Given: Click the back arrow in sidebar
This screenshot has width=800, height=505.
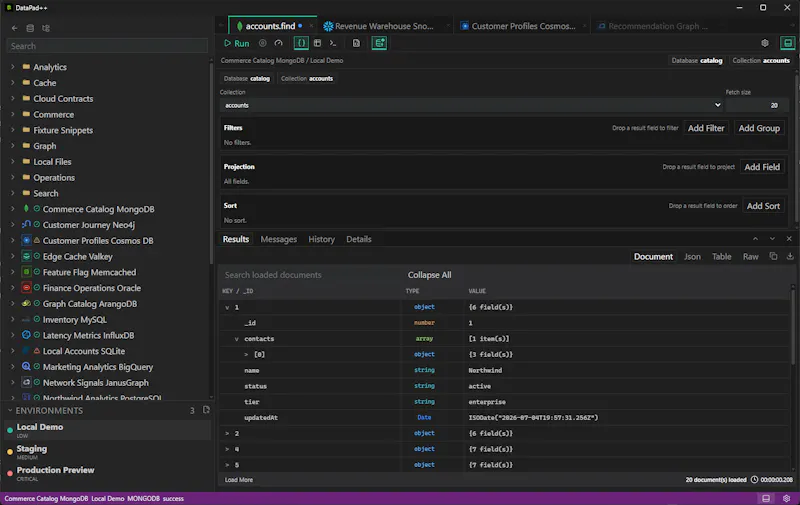Looking at the screenshot, I should tap(14, 29).
